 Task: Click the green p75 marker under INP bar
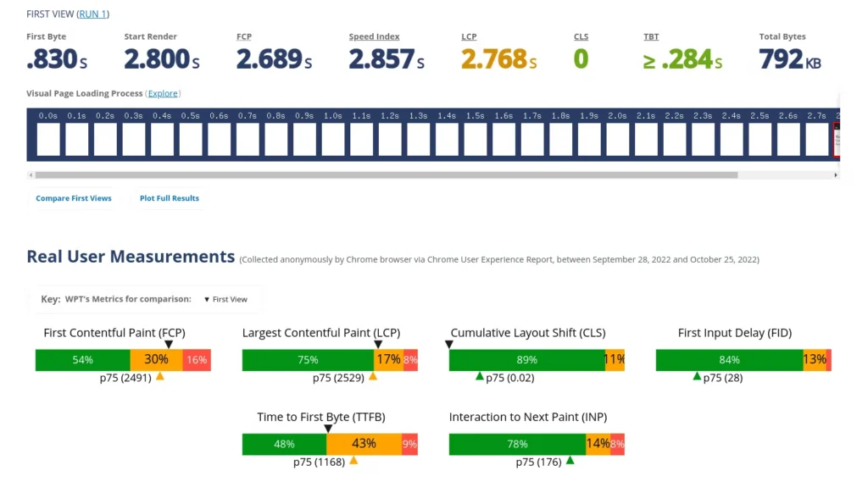pyautogui.click(x=570, y=460)
